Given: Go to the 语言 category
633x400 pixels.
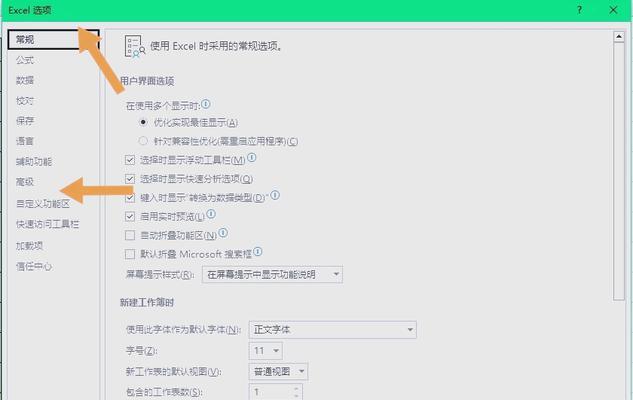Looking at the screenshot, I should [x=25, y=141].
